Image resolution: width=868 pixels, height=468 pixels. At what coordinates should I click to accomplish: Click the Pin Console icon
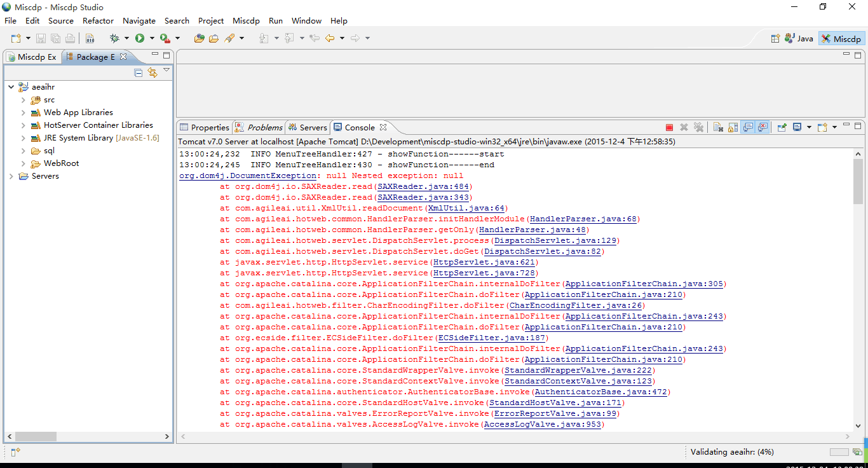(782, 127)
